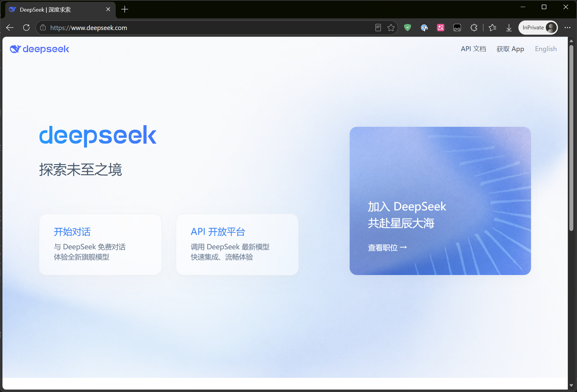Open the Extensions puzzle menu
This screenshot has width=577, height=392.
point(474,28)
